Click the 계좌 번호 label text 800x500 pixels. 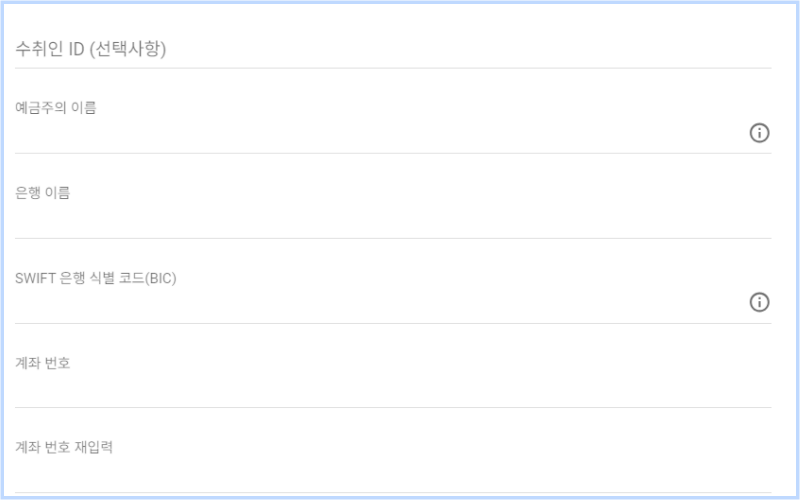click(42, 363)
